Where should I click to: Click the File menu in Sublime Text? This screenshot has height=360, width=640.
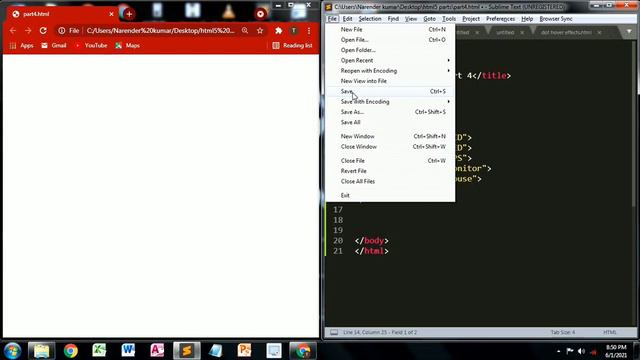[x=332, y=19]
